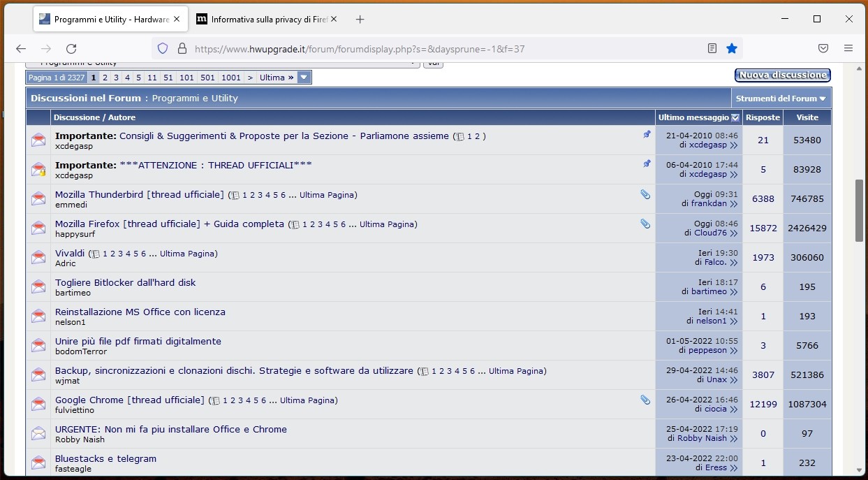The image size is (868, 480).
Task: Click the paperclip attachment icon on the Mozilla Firefox row
Action: coord(645,224)
